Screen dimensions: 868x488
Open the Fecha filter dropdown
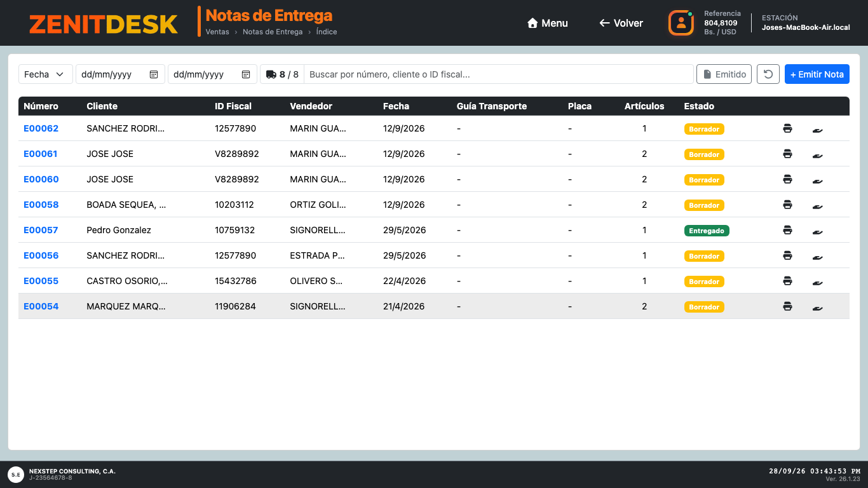tap(45, 74)
